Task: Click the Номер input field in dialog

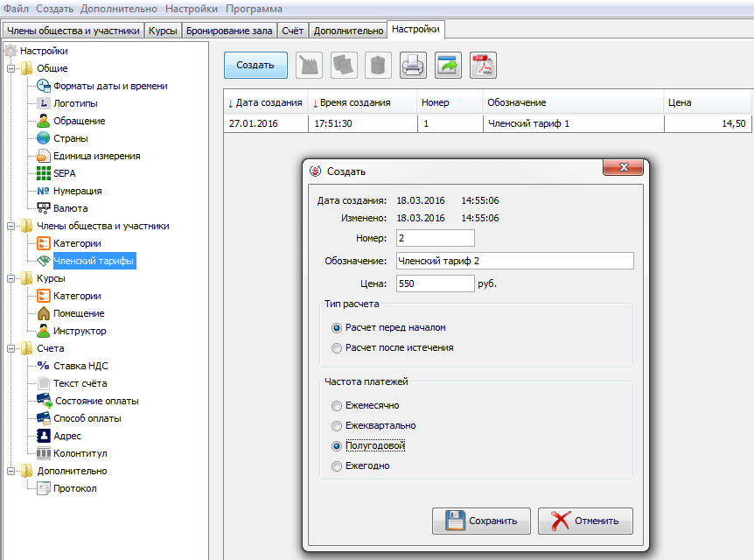Action: pos(436,238)
